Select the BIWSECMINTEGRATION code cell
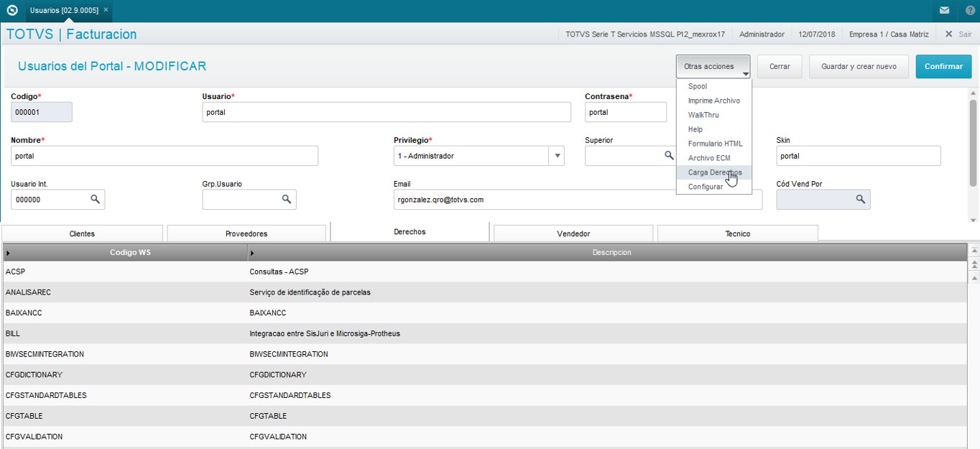 point(125,354)
